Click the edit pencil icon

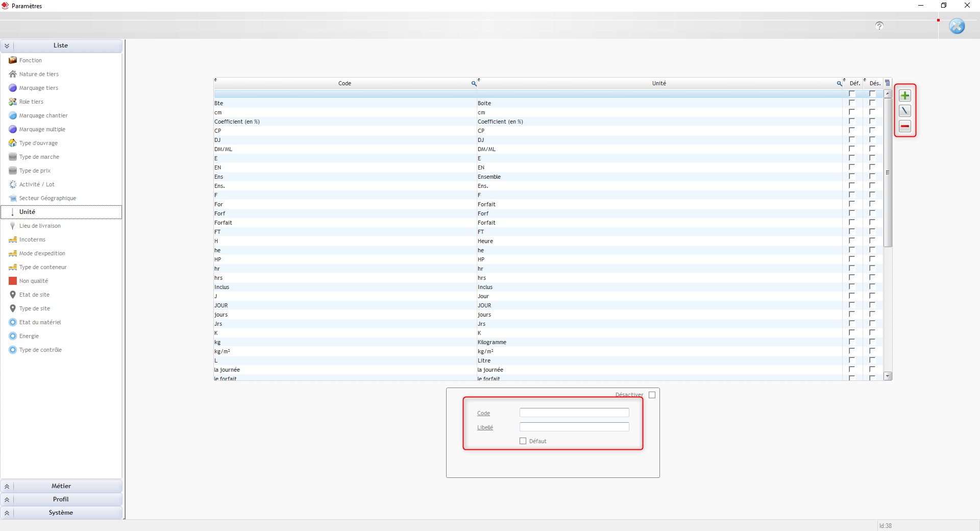905,111
